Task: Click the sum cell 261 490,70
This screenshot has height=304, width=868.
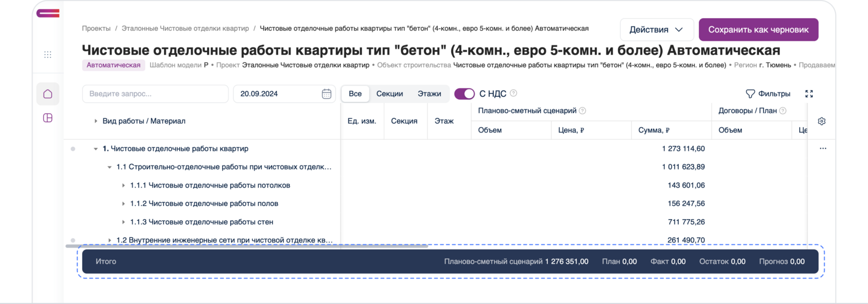Action: (x=686, y=240)
